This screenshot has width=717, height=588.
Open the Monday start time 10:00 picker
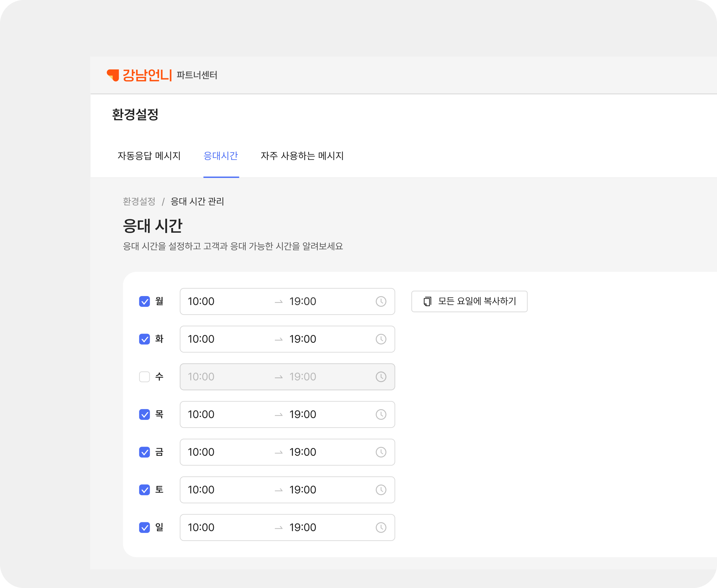201,301
